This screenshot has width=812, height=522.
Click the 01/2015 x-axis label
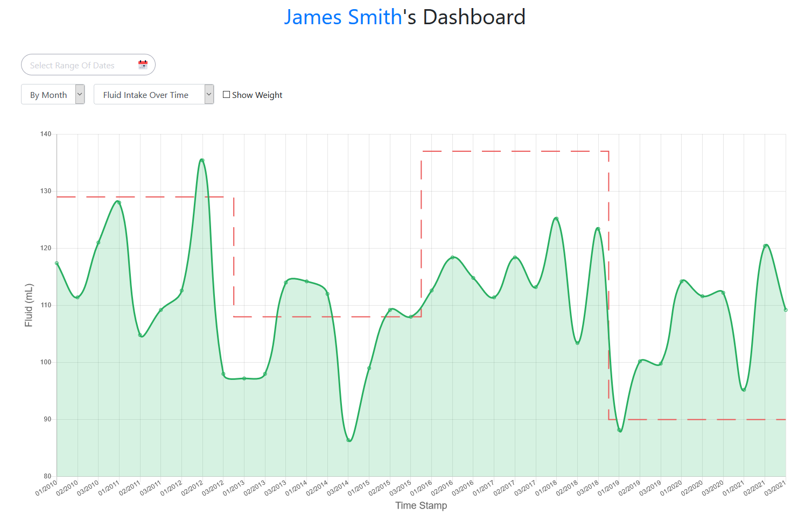click(359, 488)
